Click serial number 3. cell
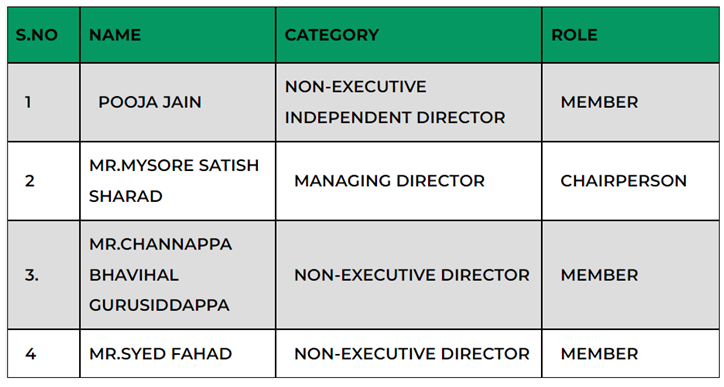This screenshot has width=724, height=387. pos(43,275)
